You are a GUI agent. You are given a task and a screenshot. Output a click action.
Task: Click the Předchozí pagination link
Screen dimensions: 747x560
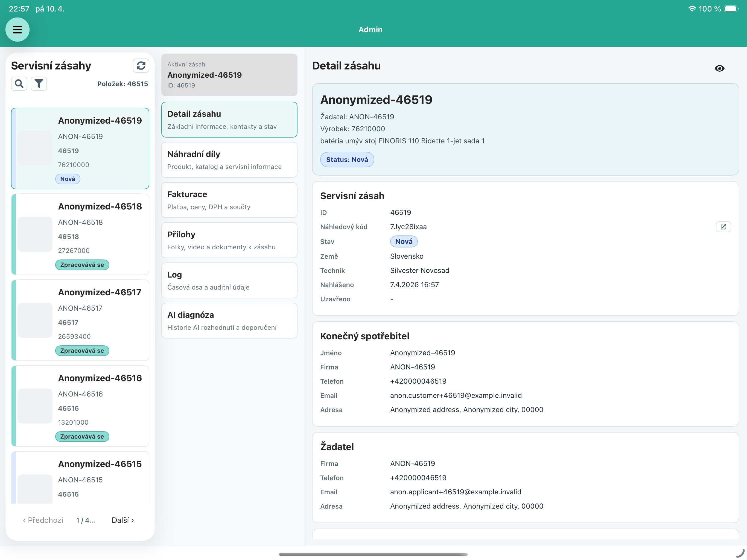click(43, 520)
